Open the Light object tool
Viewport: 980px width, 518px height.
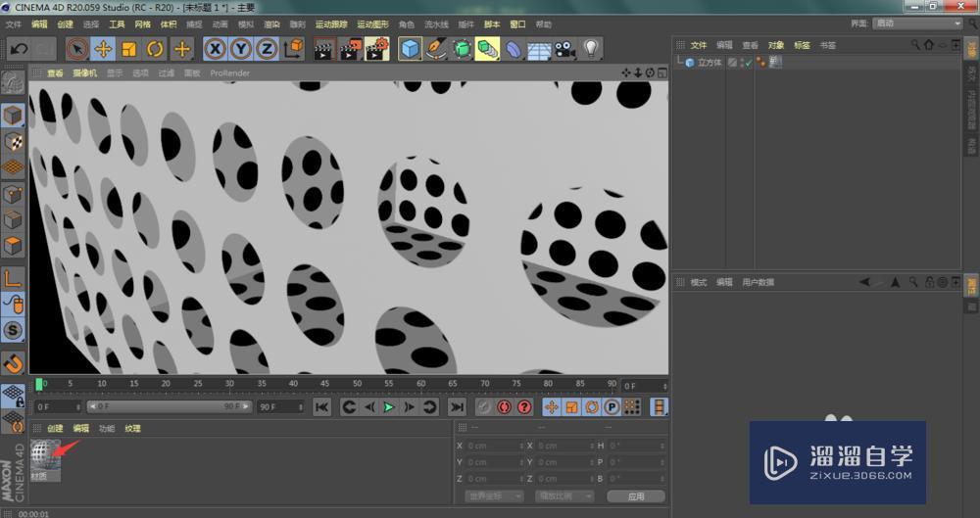click(x=591, y=49)
